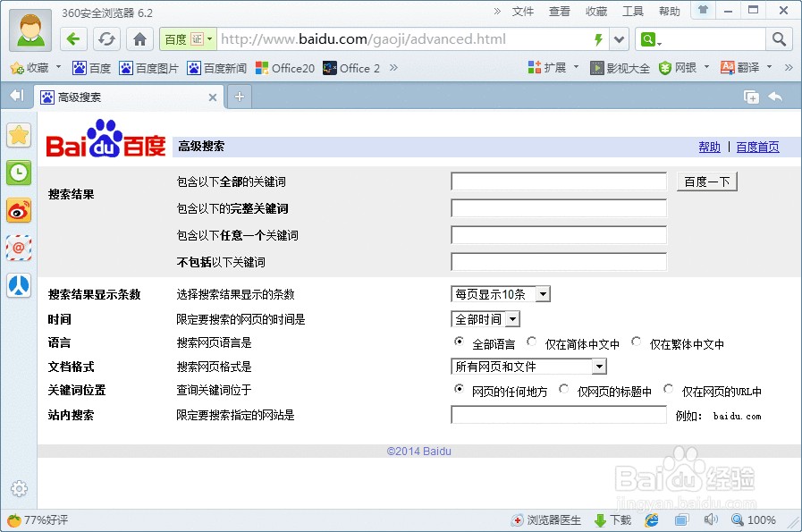Select the 仅网页的标题中 radio button
This screenshot has width=802, height=532.
[563, 389]
